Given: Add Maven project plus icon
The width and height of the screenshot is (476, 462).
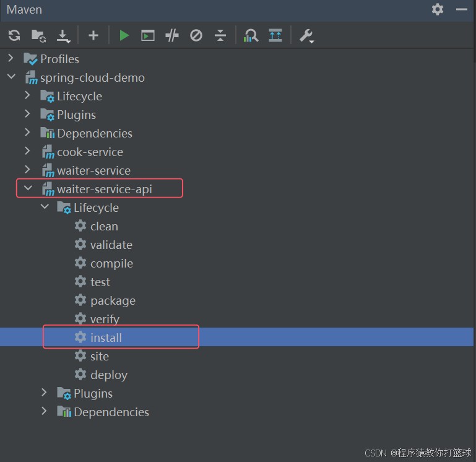Looking at the screenshot, I should (93, 35).
